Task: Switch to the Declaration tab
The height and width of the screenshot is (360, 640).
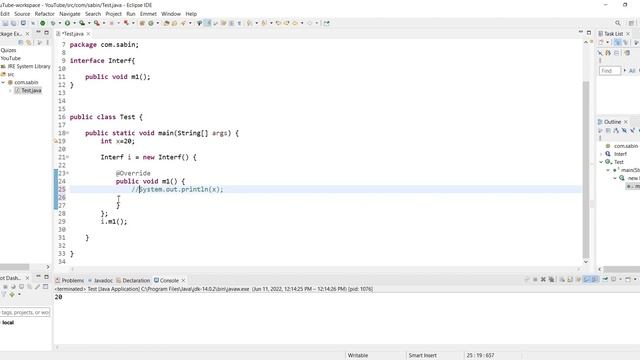Action: tap(133, 280)
